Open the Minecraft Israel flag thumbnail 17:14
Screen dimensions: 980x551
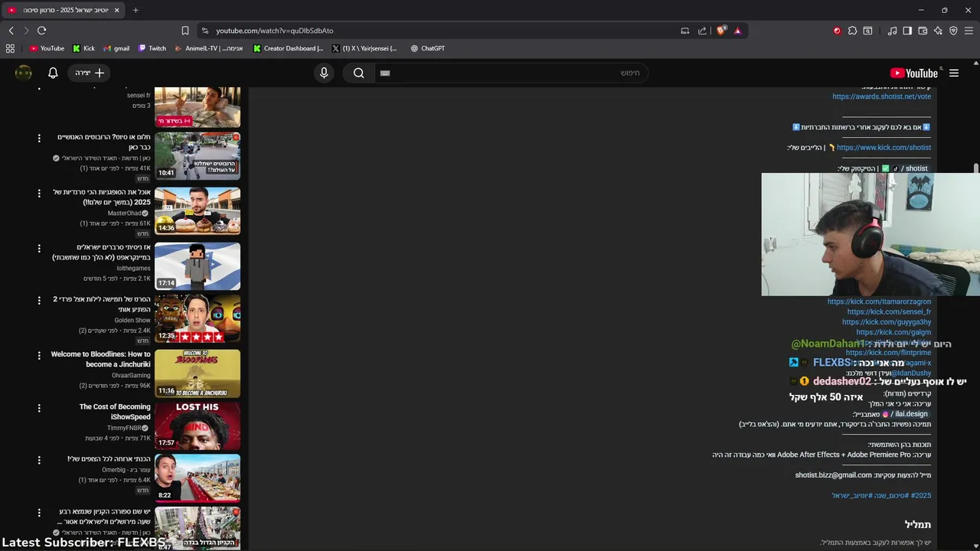point(198,266)
